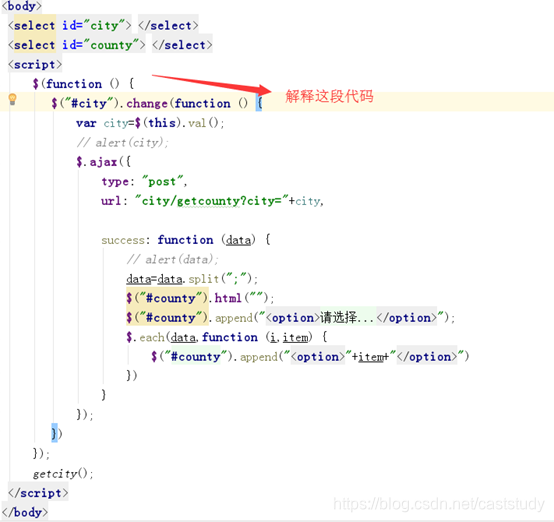This screenshot has height=522, width=554.
Task: Click the $("#city") selector text
Action: point(85,103)
